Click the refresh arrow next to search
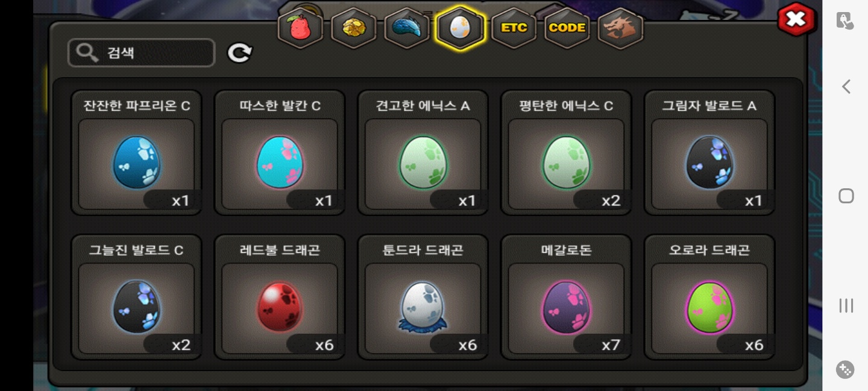This screenshot has height=391, width=868. pyautogui.click(x=240, y=53)
